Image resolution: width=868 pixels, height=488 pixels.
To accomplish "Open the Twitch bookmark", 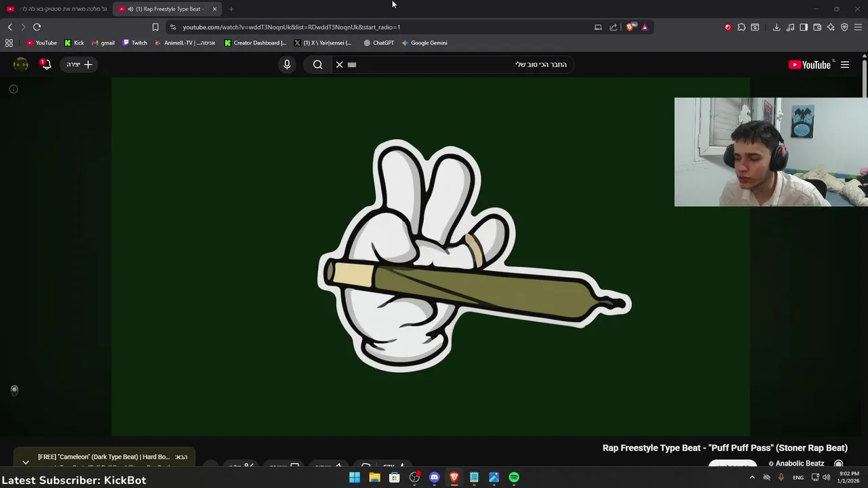I will (x=135, y=43).
